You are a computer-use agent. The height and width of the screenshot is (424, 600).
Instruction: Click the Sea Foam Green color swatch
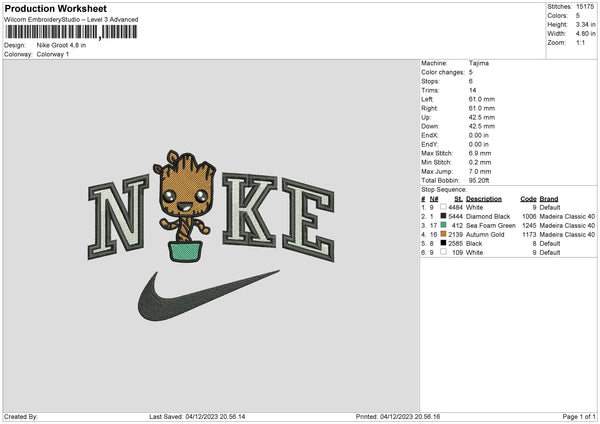443,225
